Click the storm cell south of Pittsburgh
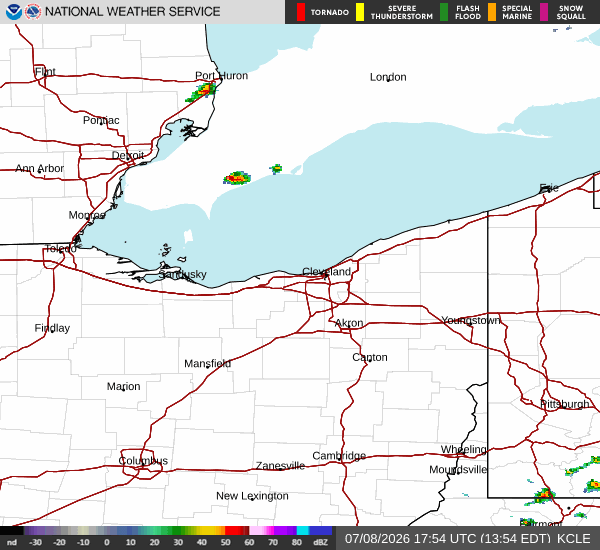The image size is (600, 550). pyautogui.click(x=541, y=497)
